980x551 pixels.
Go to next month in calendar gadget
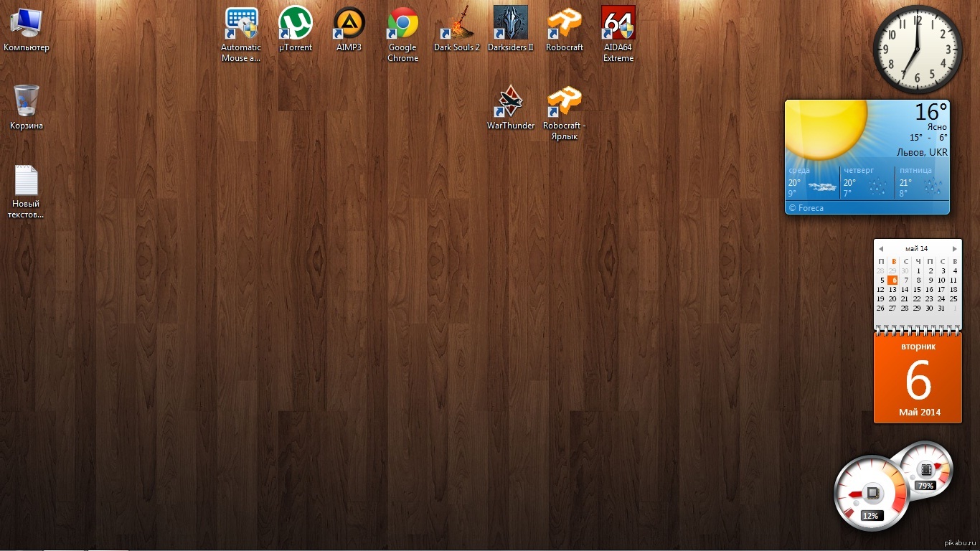(x=954, y=249)
